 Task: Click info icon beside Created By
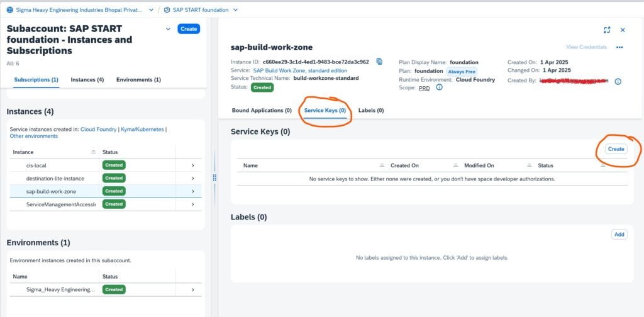(x=618, y=81)
